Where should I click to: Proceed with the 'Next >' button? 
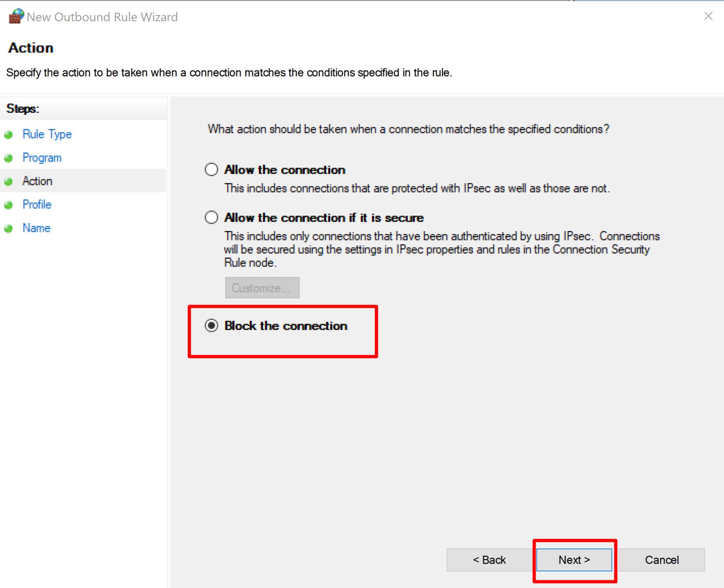point(574,560)
